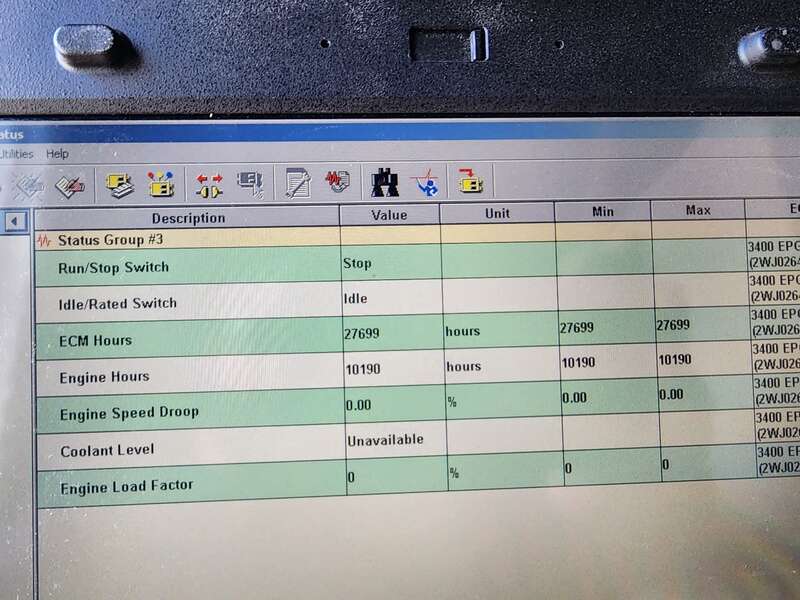The width and height of the screenshot is (800, 600).
Task: Click the pencil-and-pages icon left of the ECM stack
Action: tap(69, 185)
